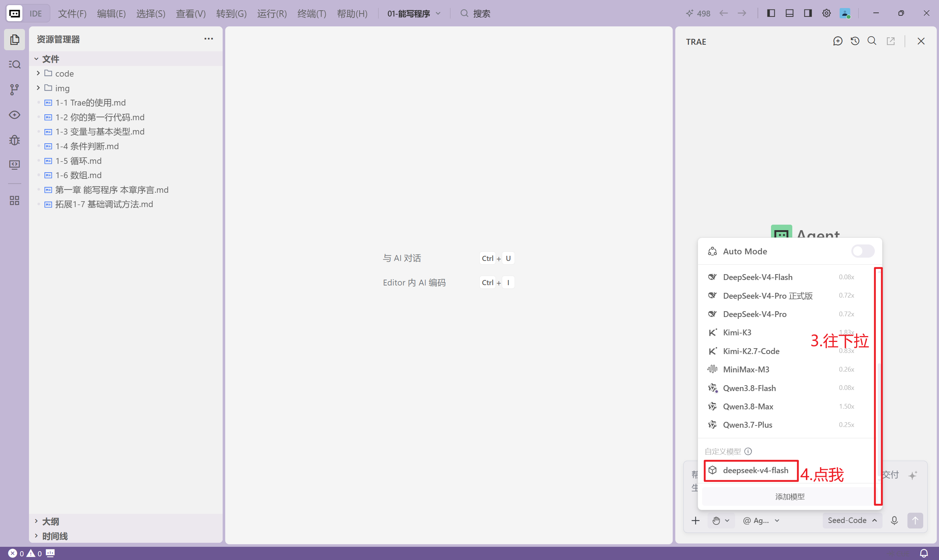
Task: Close the TRAE chat panel
Action: point(921,41)
